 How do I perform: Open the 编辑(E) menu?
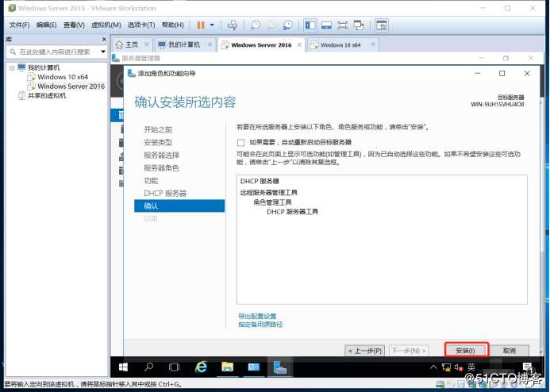tap(46, 25)
